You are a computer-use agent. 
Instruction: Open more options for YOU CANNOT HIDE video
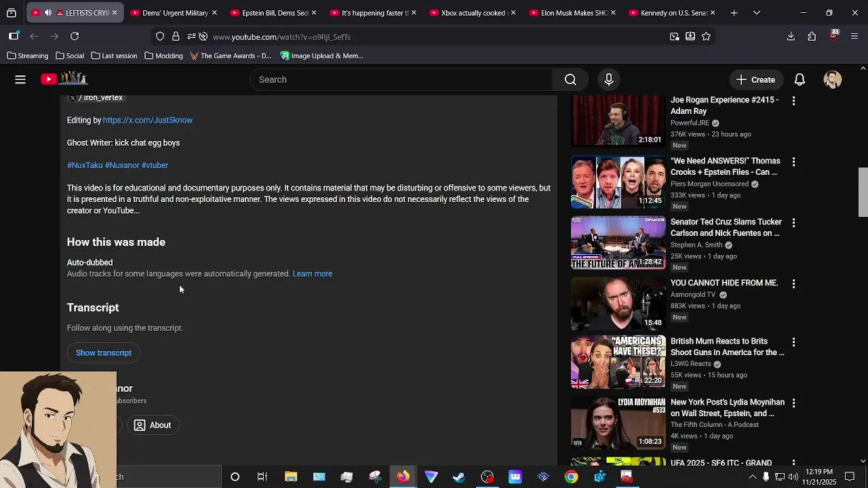click(793, 283)
